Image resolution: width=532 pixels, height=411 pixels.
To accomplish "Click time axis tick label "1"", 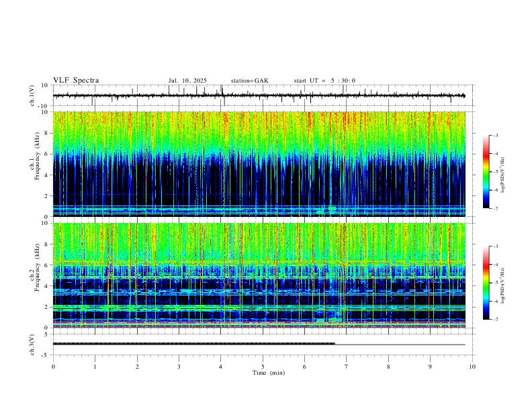I will (x=95, y=367).
